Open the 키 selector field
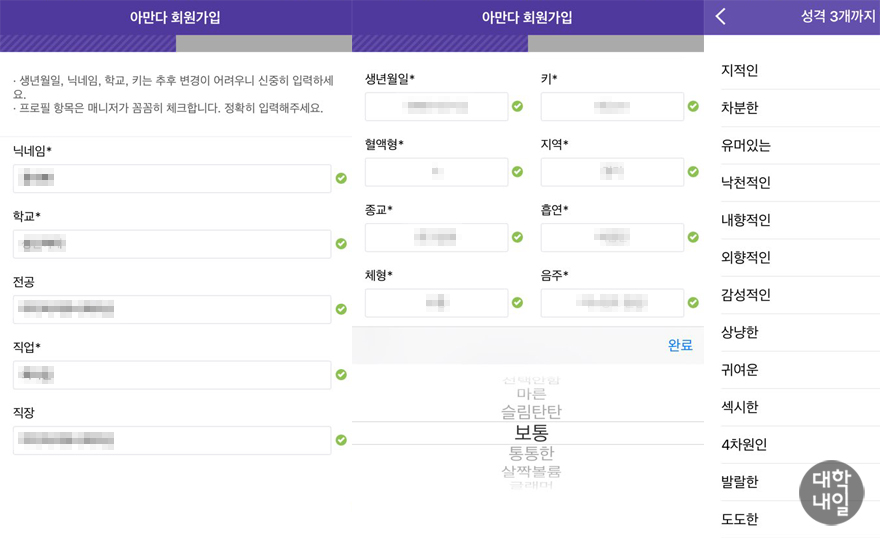Viewport: 880px width, 538px height. pos(612,107)
